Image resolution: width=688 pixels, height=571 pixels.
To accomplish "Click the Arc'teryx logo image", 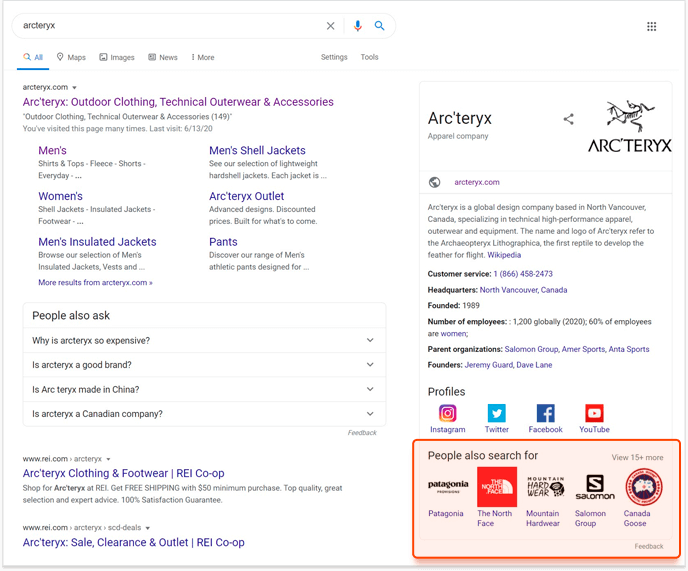I will 630,127.
